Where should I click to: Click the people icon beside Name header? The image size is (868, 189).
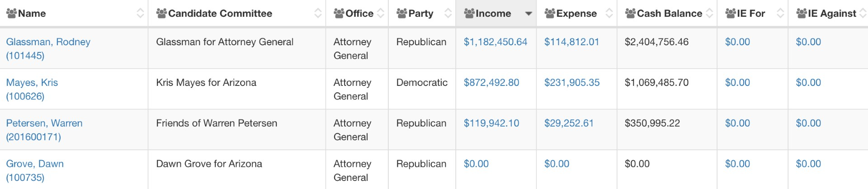(12, 14)
